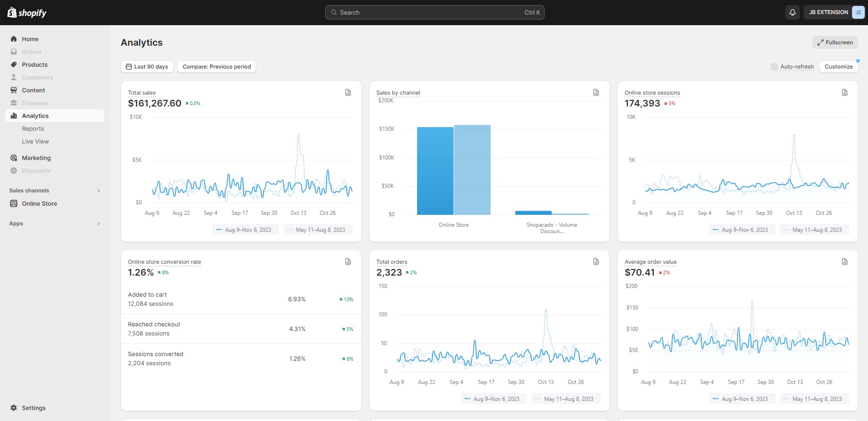Viewport: 868px width, 421px height.
Task: Open Reports in the sidebar
Action: point(33,129)
